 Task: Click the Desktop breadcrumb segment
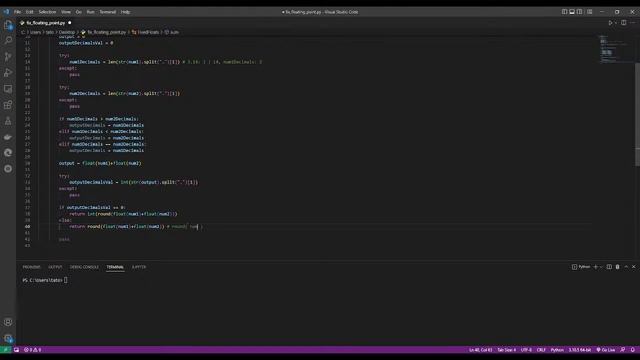tap(67, 32)
